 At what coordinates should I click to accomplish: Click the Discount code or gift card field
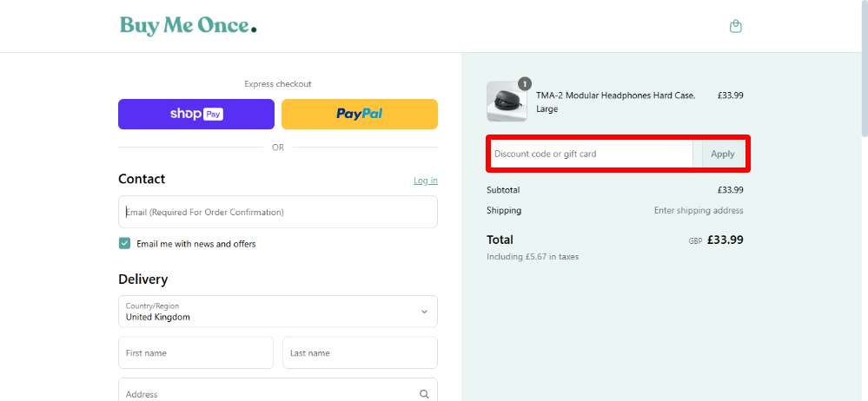(591, 154)
